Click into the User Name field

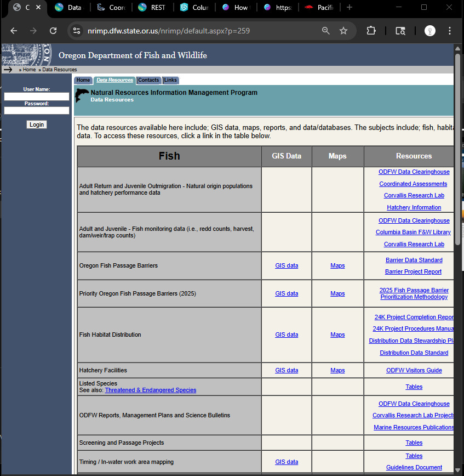37,97
